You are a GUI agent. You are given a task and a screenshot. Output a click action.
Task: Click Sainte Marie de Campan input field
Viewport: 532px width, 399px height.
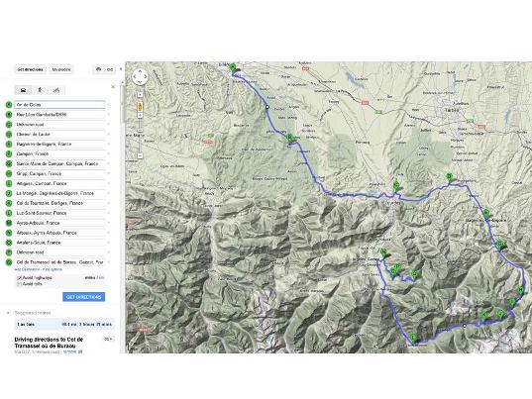tap(59, 163)
